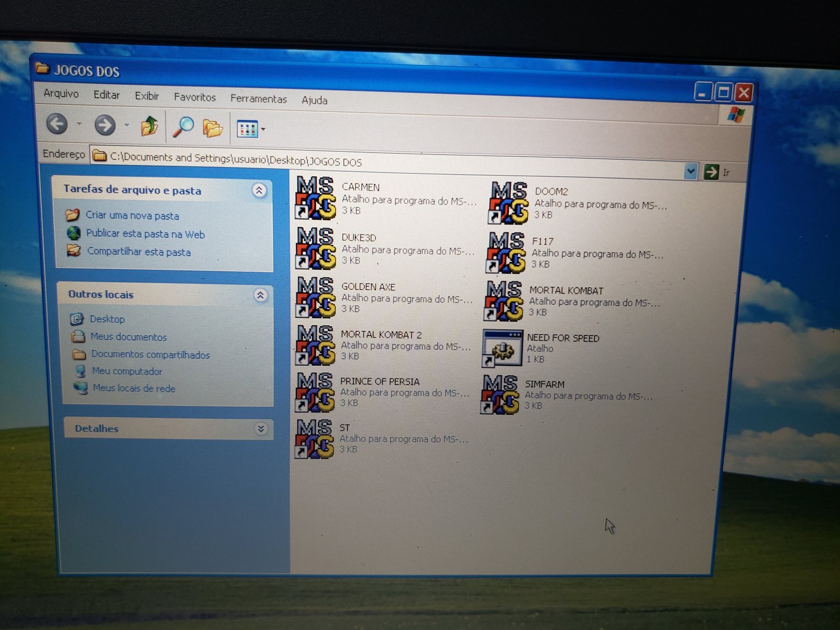840x630 pixels.
Task: Click the PRINCE OF PERSIA file name
Action: pos(380,382)
